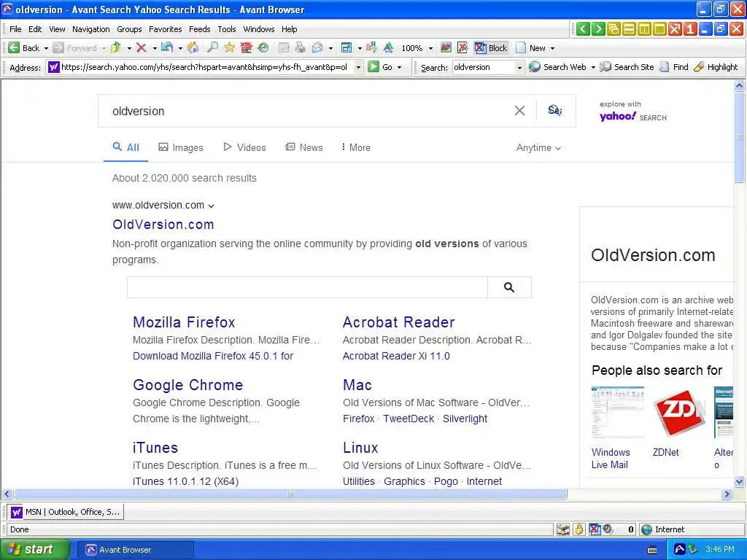The image size is (747, 560).
Task: Click the Stop (red X) toolbar icon
Action: (141, 47)
